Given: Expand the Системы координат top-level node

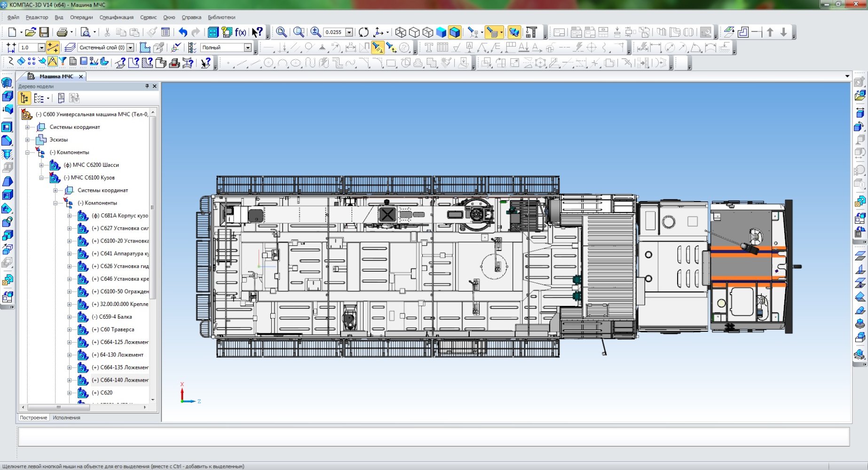Looking at the screenshot, I should [27, 127].
